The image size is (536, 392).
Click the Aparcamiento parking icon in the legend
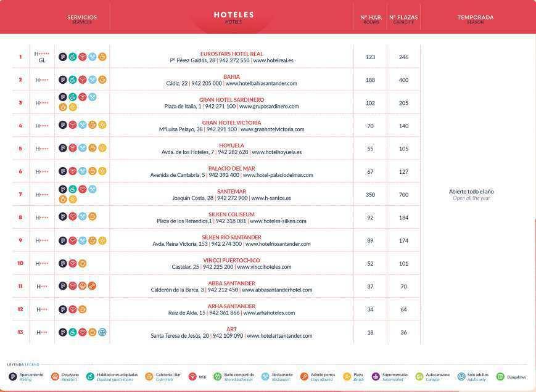pos(13,377)
